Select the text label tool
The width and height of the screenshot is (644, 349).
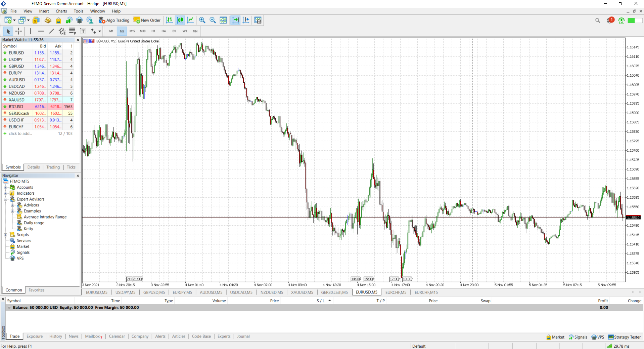click(83, 31)
